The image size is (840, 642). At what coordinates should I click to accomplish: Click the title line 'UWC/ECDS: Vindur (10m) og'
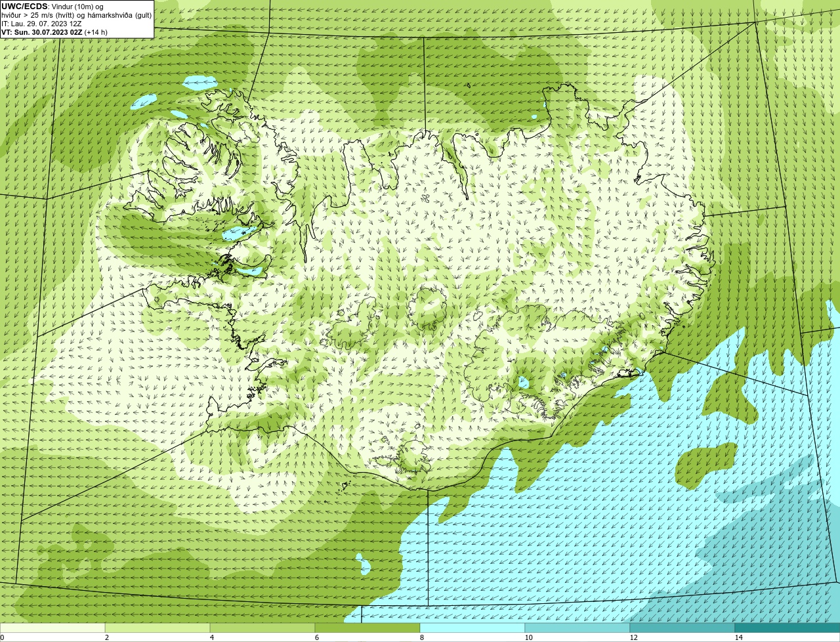(52, 7)
